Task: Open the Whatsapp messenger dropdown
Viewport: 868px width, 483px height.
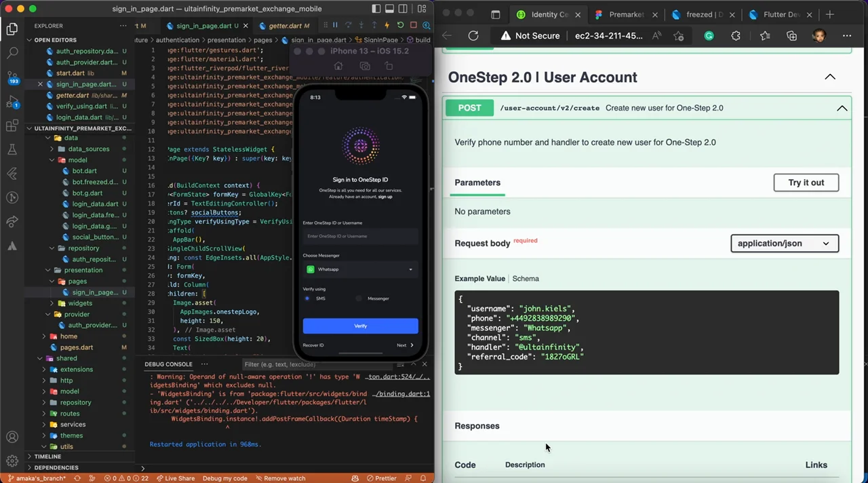Action: [x=360, y=269]
